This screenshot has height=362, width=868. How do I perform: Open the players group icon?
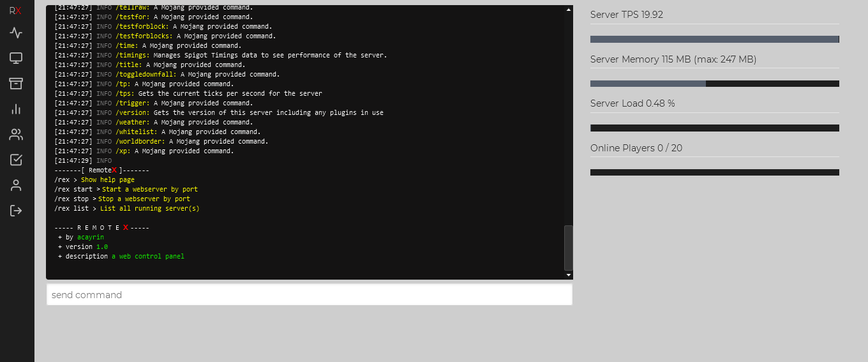[16, 134]
